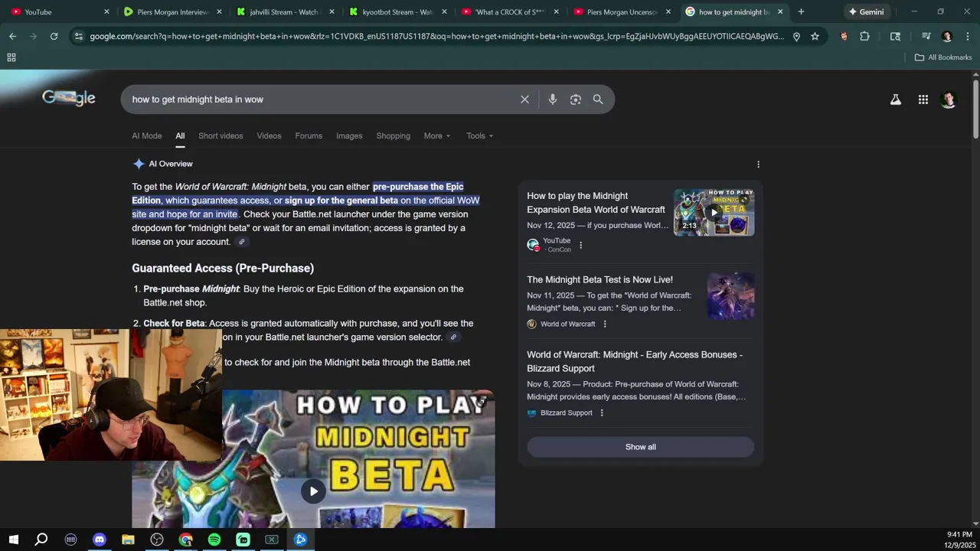980x551 pixels.
Task: Open a new browser tab
Action: (x=801, y=11)
